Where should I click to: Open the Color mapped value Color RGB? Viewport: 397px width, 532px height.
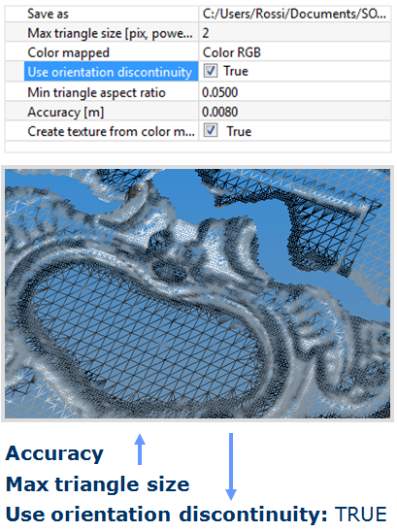point(294,52)
